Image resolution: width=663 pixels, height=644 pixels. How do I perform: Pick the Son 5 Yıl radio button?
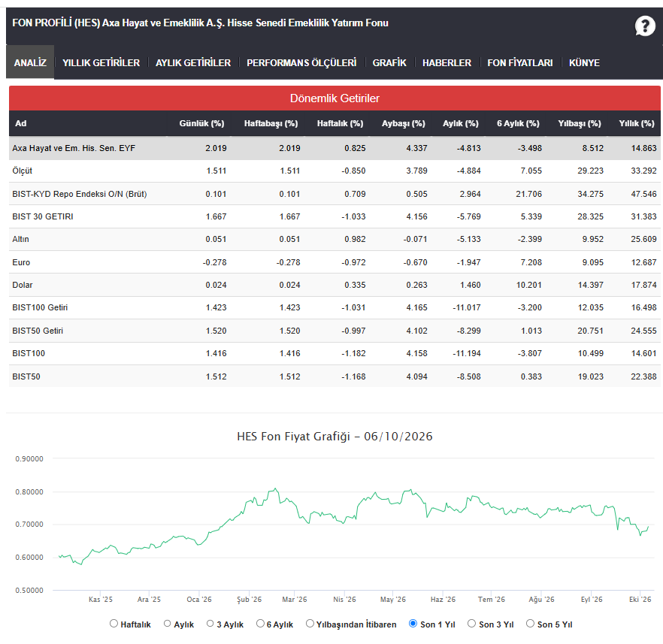pyautogui.click(x=530, y=623)
